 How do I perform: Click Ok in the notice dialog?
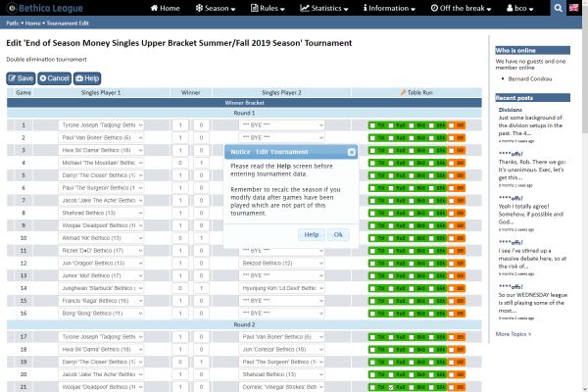pos(338,235)
